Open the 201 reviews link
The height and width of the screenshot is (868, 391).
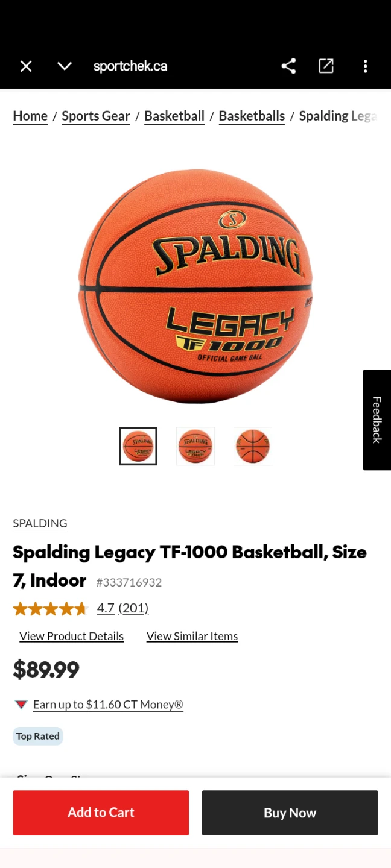click(133, 608)
